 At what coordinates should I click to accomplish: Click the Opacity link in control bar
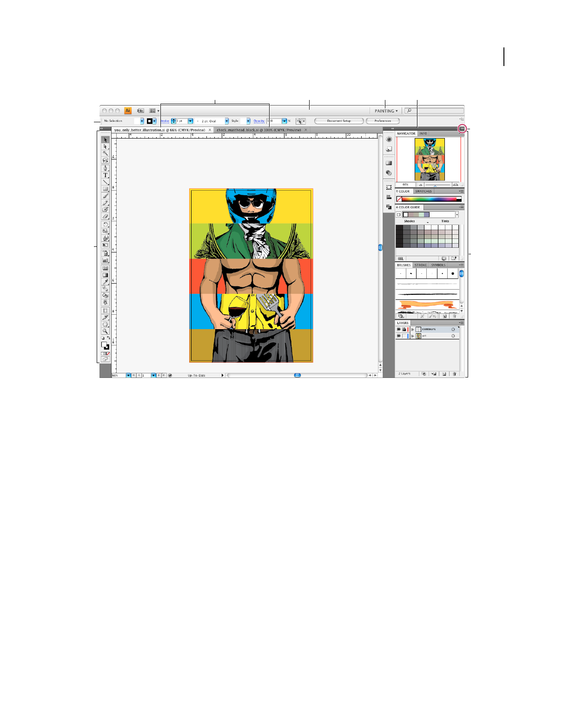click(x=259, y=121)
